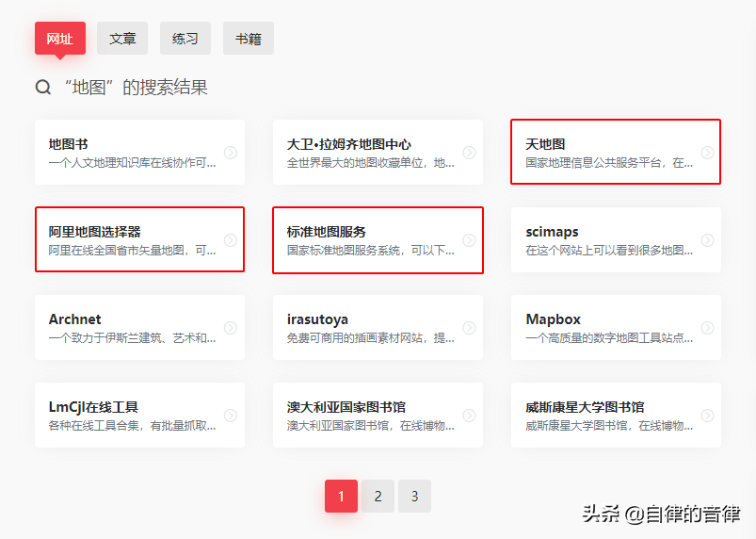The width and height of the screenshot is (756, 539).
Task: Click arrow icon on Mapbox card
Action: 707,328
